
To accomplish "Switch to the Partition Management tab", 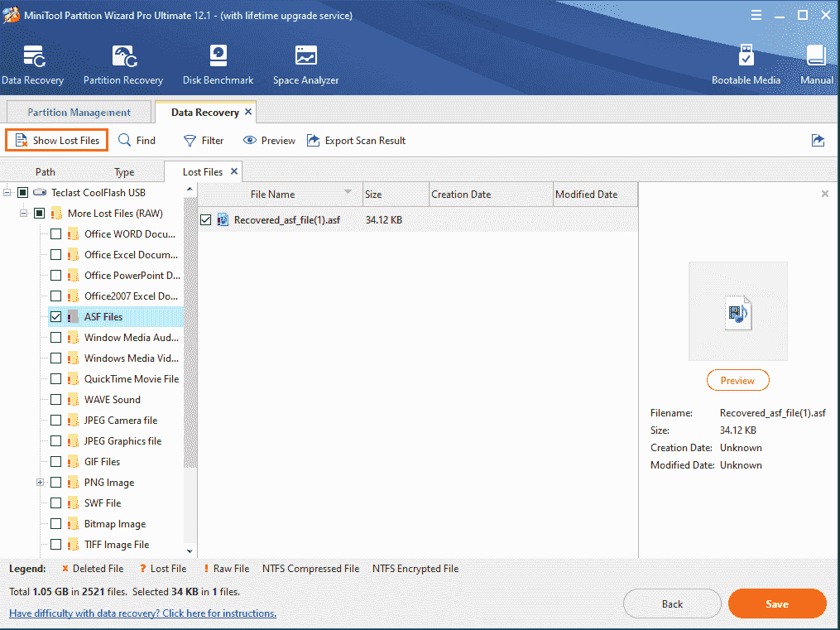I will 79,112.
